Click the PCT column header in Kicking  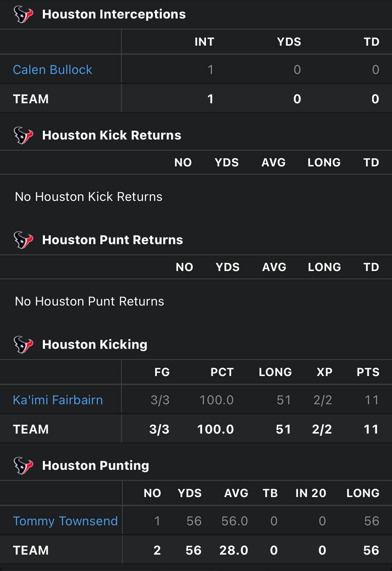click(222, 372)
